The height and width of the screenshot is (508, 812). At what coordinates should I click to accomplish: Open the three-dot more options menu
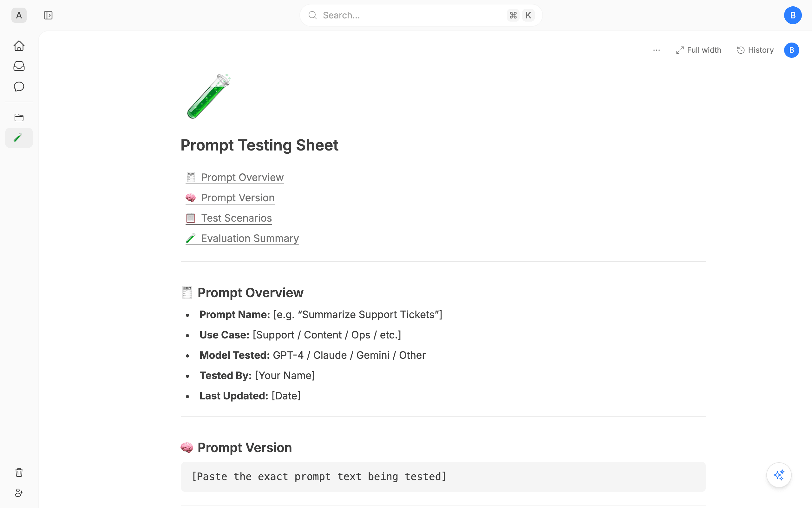pyautogui.click(x=657, y=50)
